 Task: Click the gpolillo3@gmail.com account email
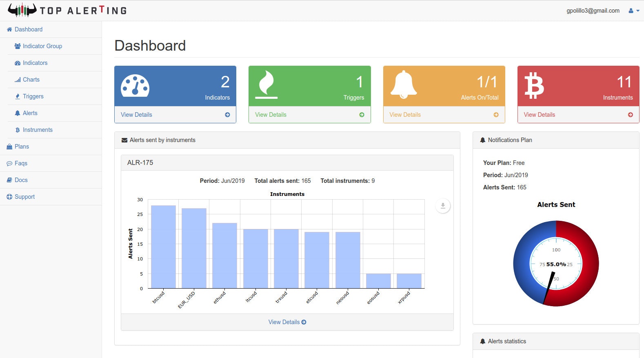[593, 11]
